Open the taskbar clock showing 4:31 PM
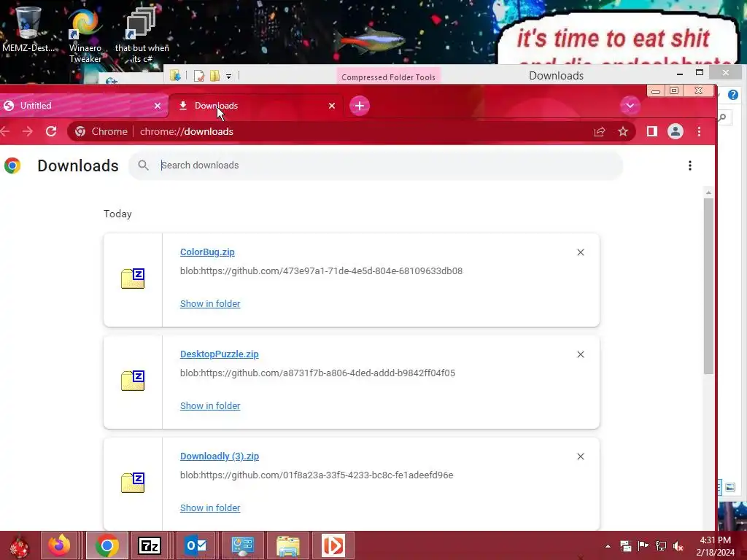Image resolution: width=747 pixels, height=560 pixels. 715,546
